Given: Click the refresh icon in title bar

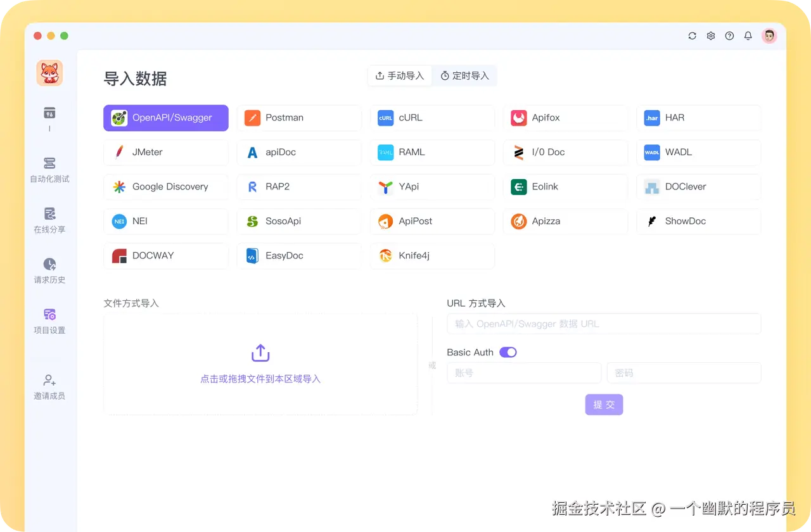Looking at the screenshot, I should 693,36.
